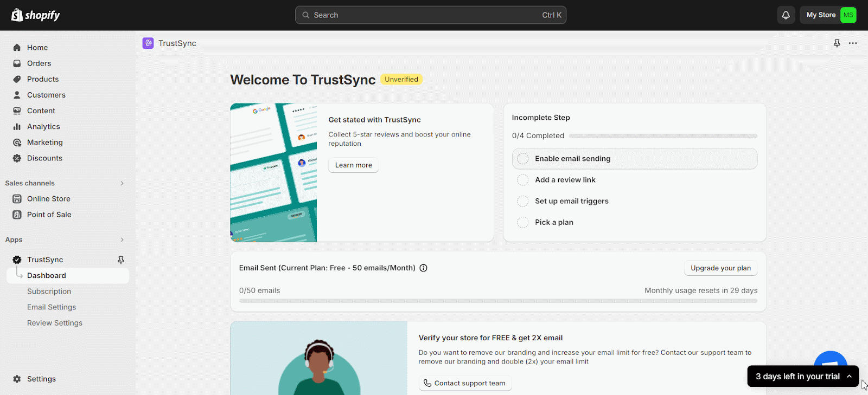Click Contact support team button
This screenshot has width=868, height=395.
tap(465, 383)
